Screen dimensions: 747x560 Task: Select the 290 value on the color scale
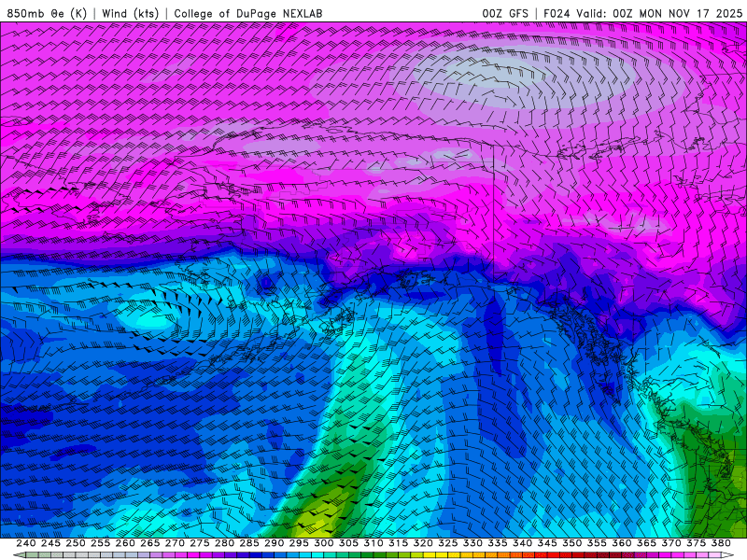(274, 543)
